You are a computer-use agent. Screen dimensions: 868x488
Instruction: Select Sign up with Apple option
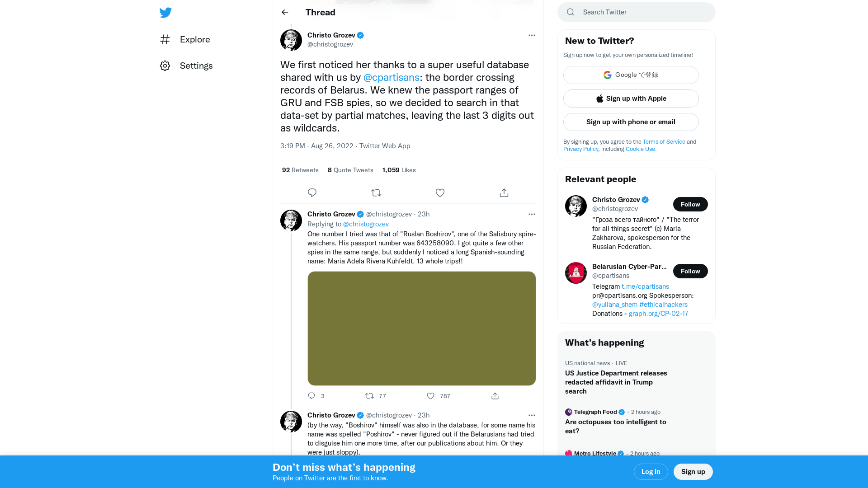point(631,99)
